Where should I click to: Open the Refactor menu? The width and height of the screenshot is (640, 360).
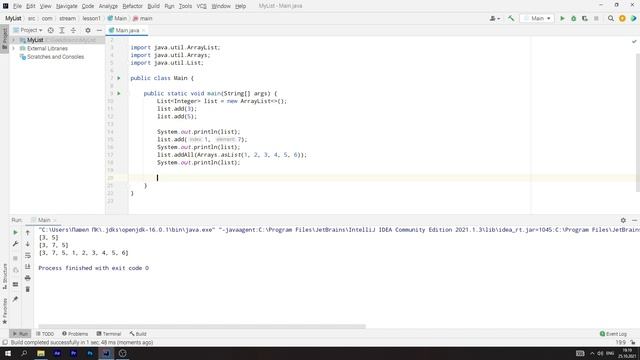133,6
